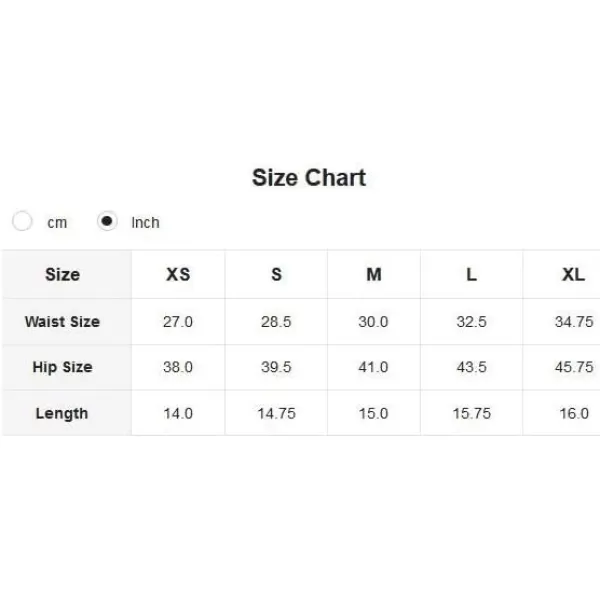Click the S column header

tap(276, 274)
